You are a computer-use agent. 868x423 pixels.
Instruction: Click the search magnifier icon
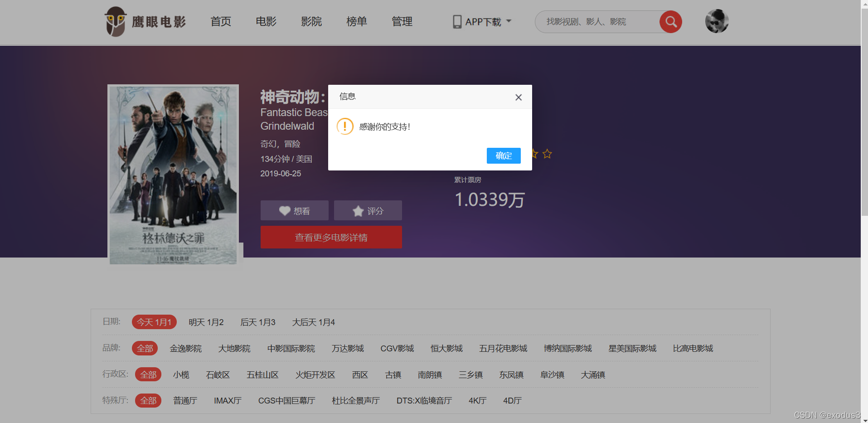click(x=670, y=21)
